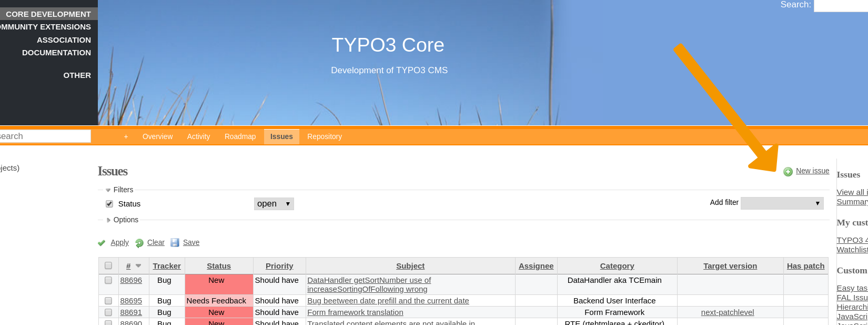Click the Clear link

click(x=156, y=242)
